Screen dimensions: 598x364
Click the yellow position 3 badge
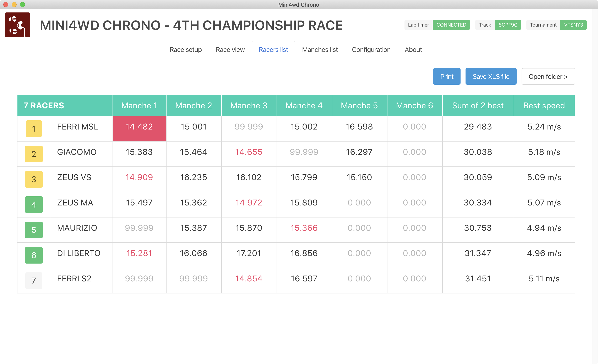click(34, 179)
